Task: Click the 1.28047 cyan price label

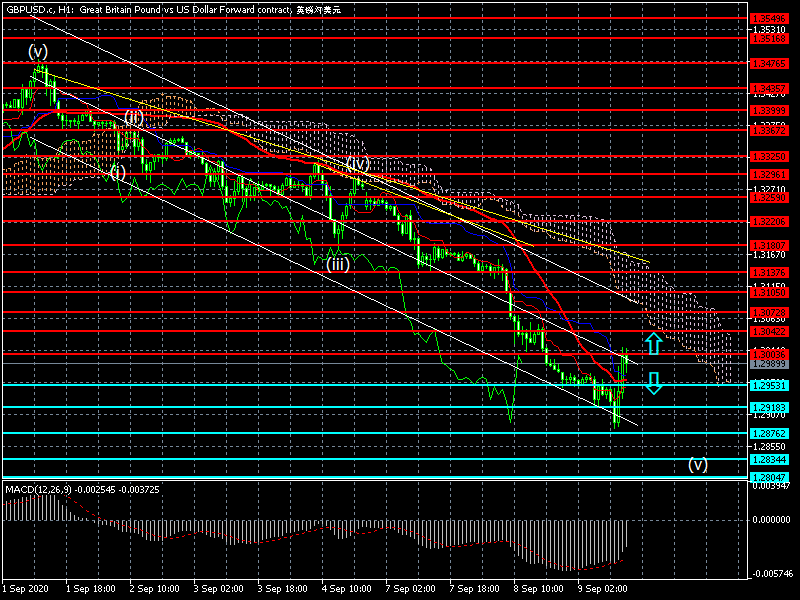Action: coord(769,477)
